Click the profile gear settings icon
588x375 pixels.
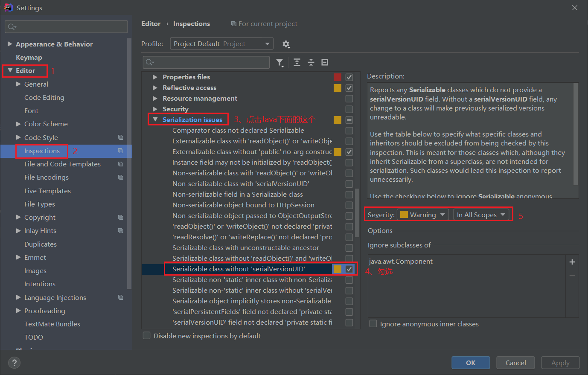click(286, 44)
